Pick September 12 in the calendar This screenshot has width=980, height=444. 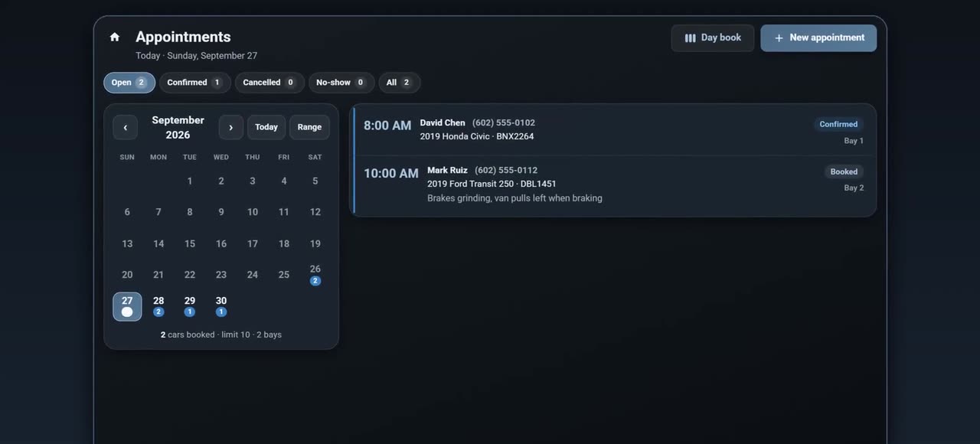point(315,212)
